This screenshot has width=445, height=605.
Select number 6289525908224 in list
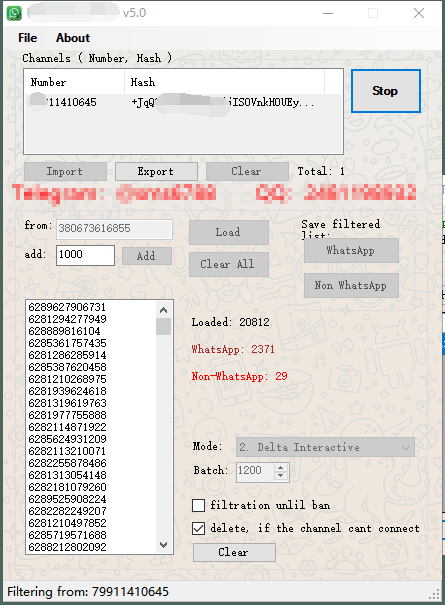click(x=67, y=499)
